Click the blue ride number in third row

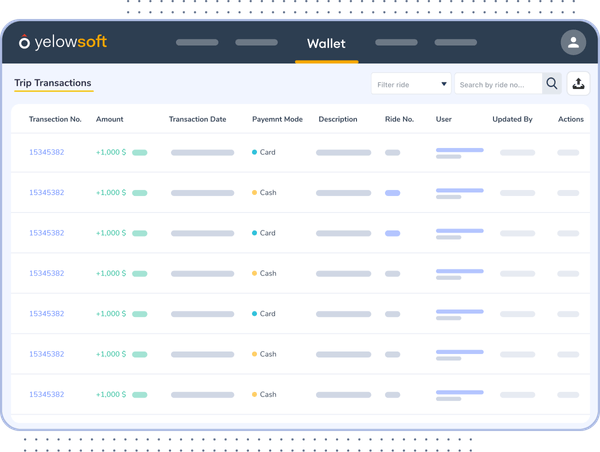pos(392,233)
